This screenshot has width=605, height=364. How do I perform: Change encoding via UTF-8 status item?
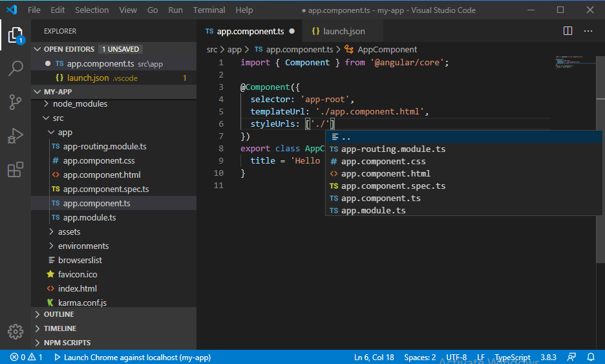click(x=456, y=358)
